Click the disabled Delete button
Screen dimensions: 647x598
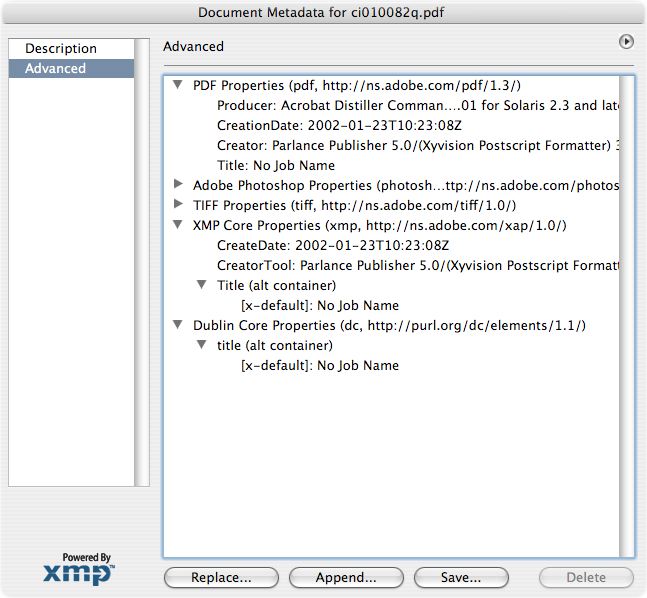pos(586,577)
